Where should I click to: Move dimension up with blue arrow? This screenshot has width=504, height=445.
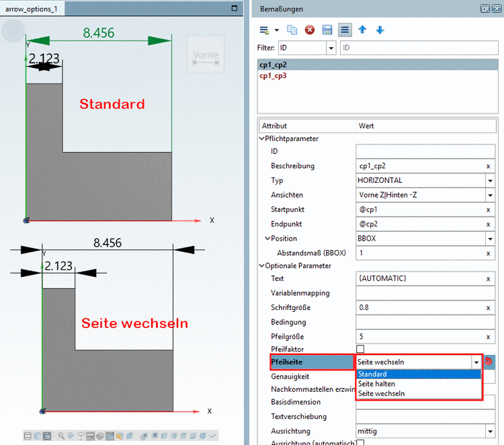[363, 30]
